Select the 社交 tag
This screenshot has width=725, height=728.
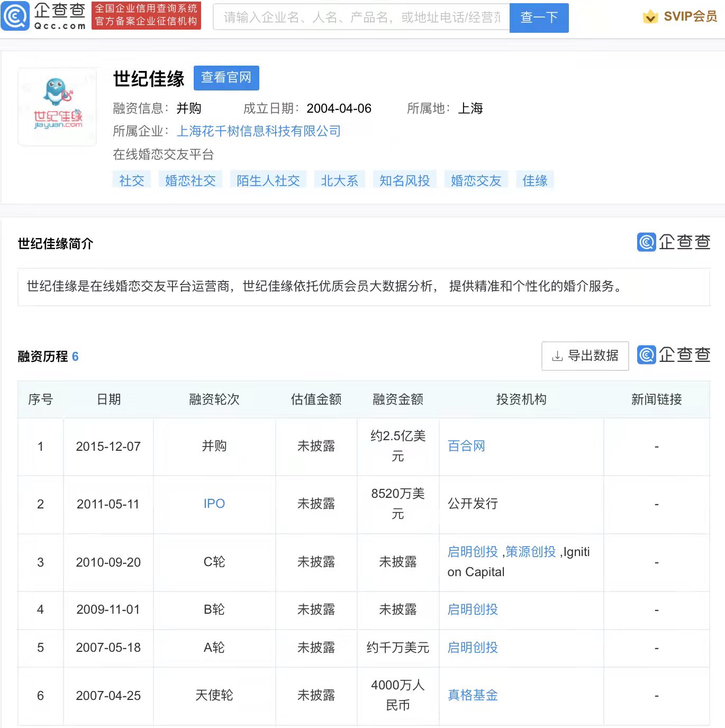(x=132, y=180)
